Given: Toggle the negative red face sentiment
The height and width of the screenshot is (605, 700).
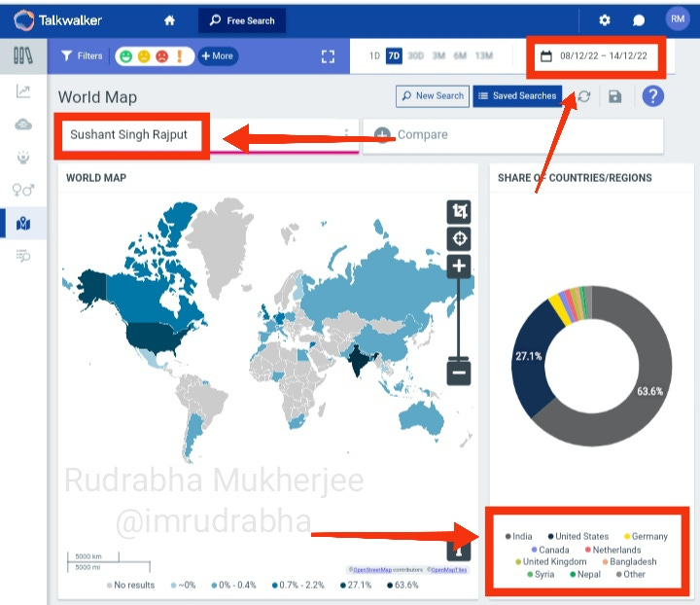Looking at the screenshot, I should coord(161,56).
